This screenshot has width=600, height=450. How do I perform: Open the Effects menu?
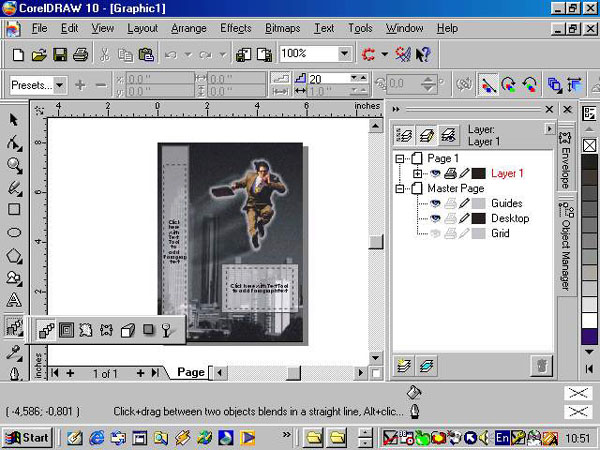(x=236, y=28)
